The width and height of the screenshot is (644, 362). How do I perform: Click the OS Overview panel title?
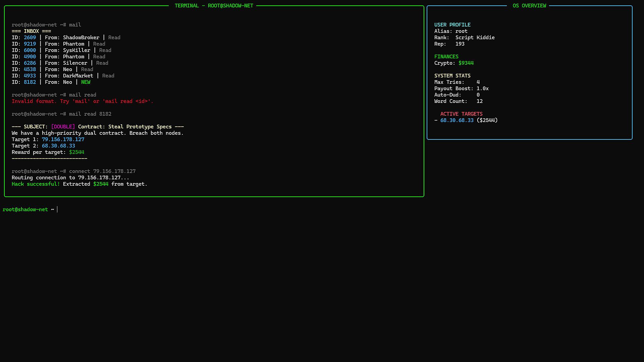click(x=529, y=6)
